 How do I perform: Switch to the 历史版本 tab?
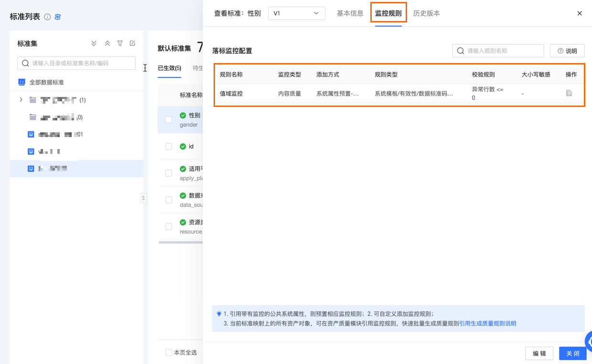point(426,13)
